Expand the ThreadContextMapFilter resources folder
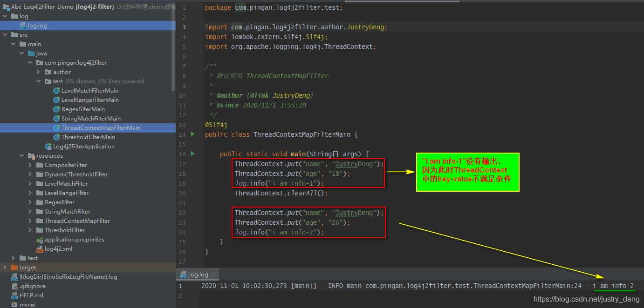This screenshot has height=308, width=644. point(30,221)
